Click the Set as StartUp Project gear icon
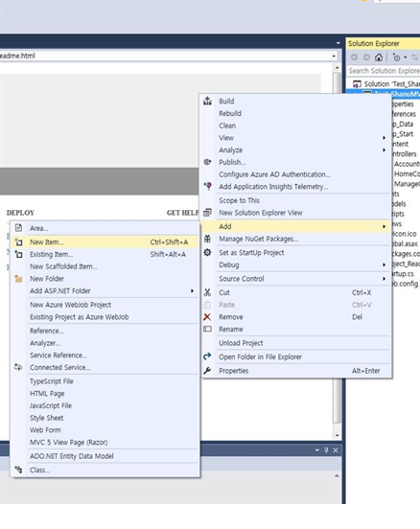The width and height of the screenshot is (420, 529). click(207, 252)
